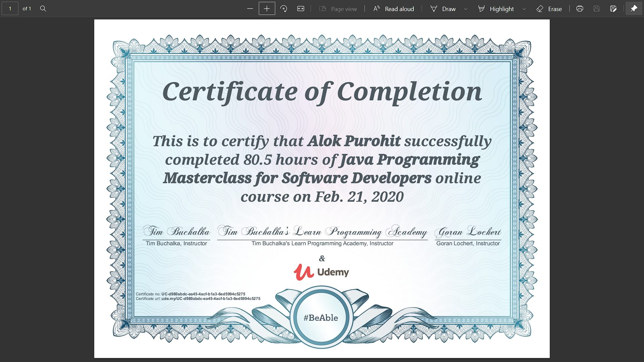Click the name Alok Purohit
Viewport: 644px width, 362px height.
point(354,141)
